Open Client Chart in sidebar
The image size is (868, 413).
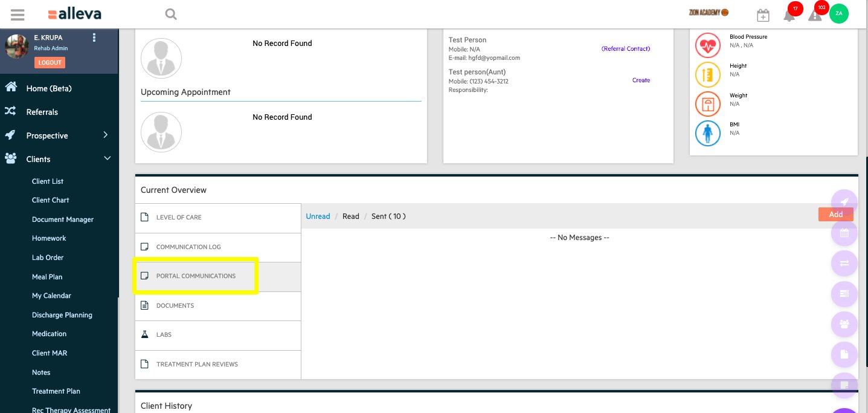coord(50,200)
